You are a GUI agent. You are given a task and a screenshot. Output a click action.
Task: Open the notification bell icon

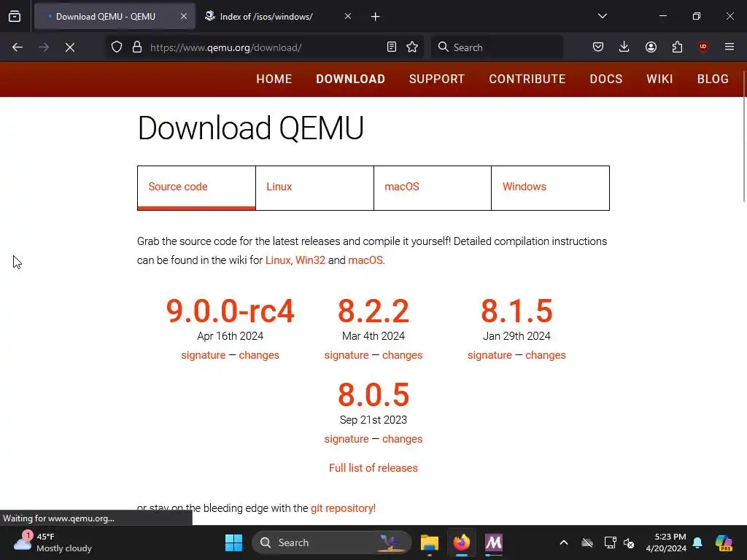pos(697,542)
